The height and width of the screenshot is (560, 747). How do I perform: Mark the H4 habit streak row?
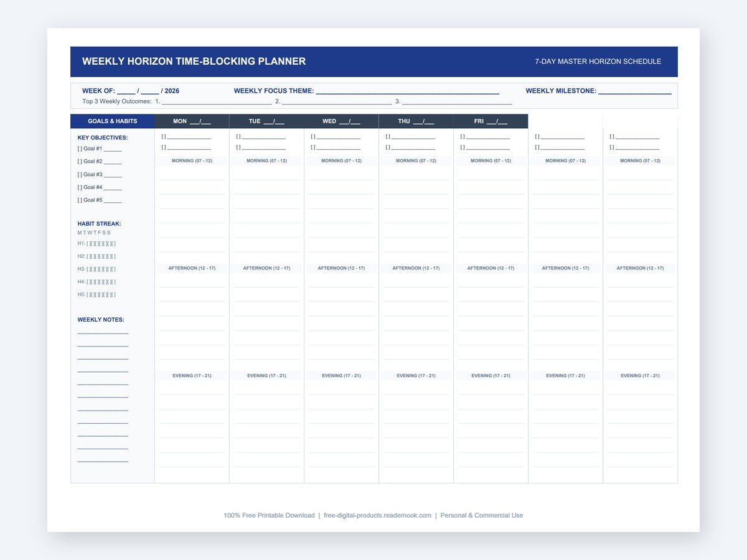(96, 282)
